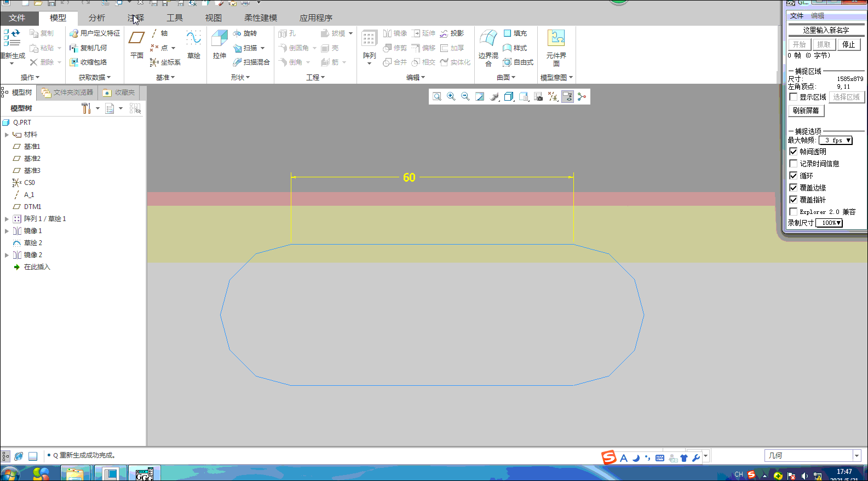Click the Fill (填充) surface tool
Viewport: 868px width, 481px height.
tap(515, 33)
